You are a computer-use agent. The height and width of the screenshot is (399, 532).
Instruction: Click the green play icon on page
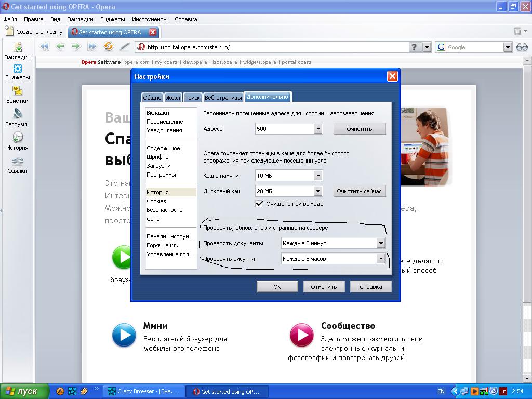point(122,257)
